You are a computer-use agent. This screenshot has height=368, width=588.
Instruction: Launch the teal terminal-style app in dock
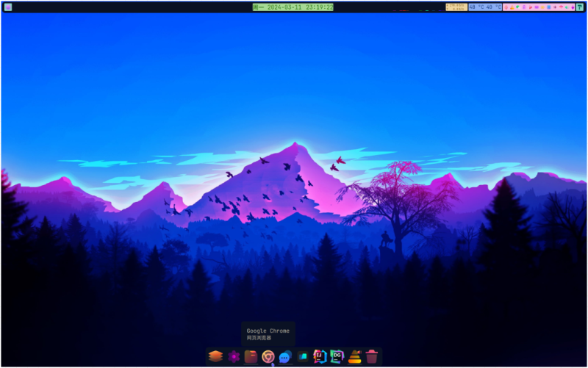[x=303, y=356]
